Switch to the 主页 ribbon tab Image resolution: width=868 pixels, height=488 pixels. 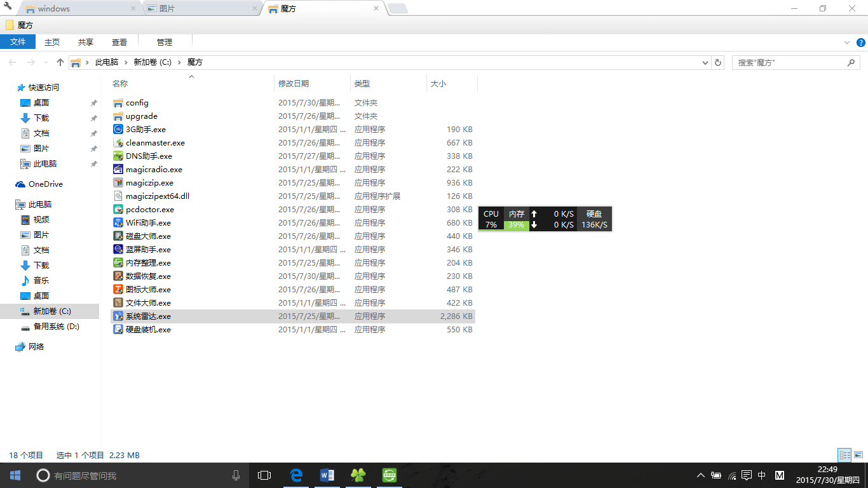click(x=52, y=42)
